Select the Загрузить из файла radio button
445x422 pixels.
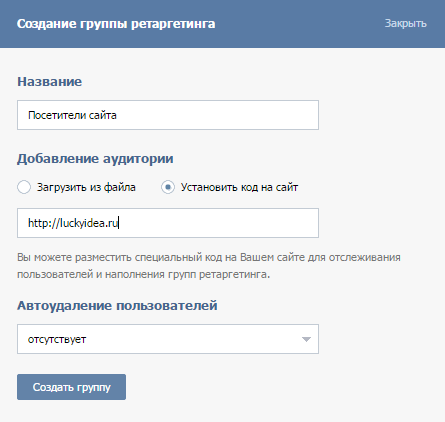click(24, 187)
